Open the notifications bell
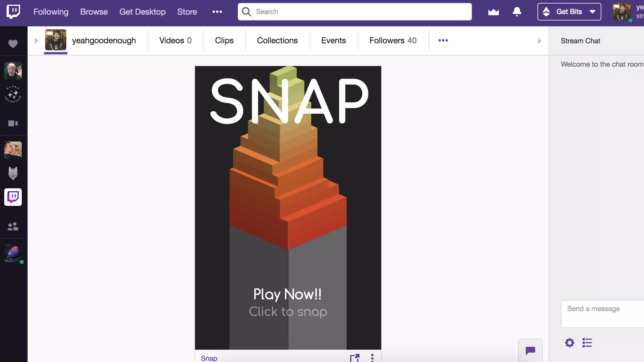The width and height of the screenshot is (644, 362). click(x=517, y=12)
